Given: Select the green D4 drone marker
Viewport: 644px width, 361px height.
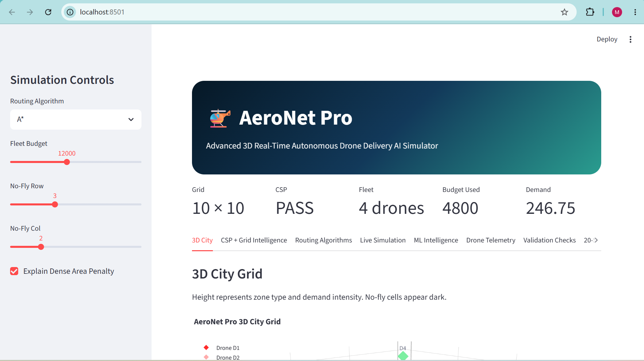Looking at the screenshot, I should point(403,356).
